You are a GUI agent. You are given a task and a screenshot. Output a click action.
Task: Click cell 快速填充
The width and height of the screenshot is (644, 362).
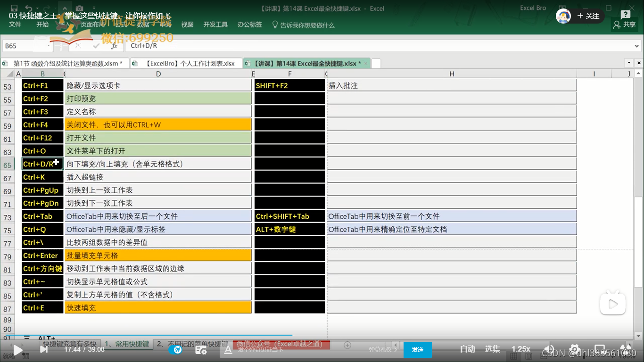tap(158, 308)
